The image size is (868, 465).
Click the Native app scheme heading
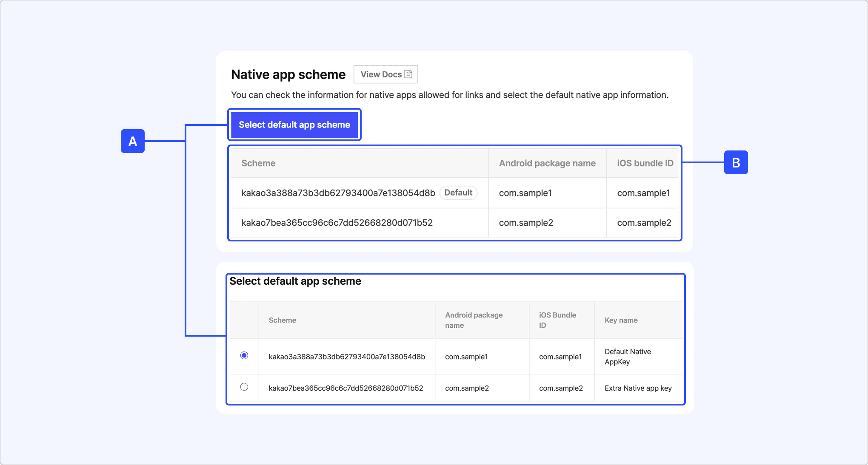click(288, 74)
